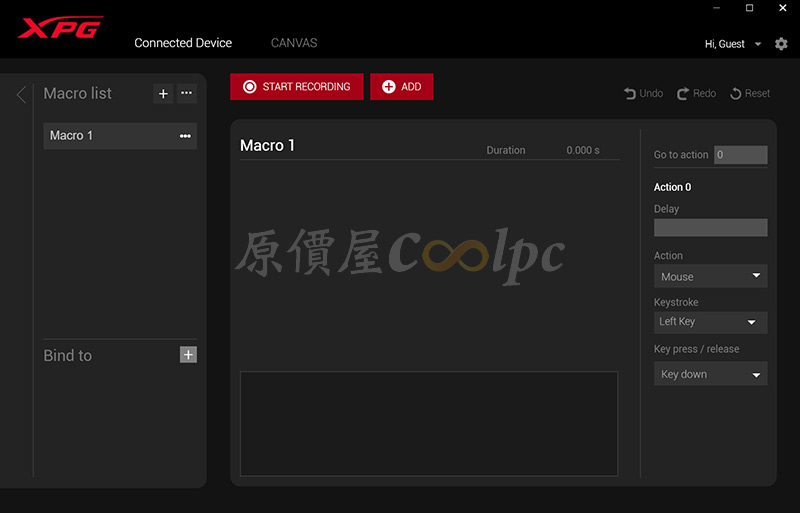The image size is (800, 513).
Task: Click the Go to action field
Action: point(740,155)
